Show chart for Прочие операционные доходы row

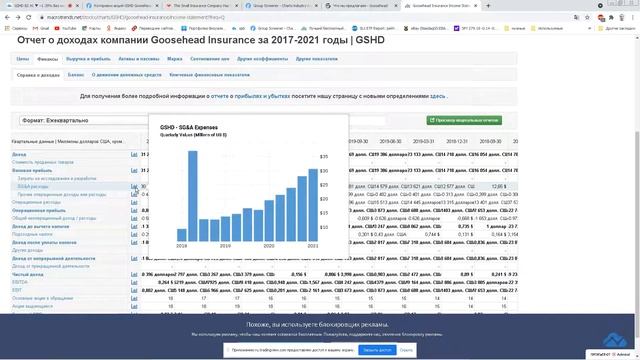[x=134, y=194]
